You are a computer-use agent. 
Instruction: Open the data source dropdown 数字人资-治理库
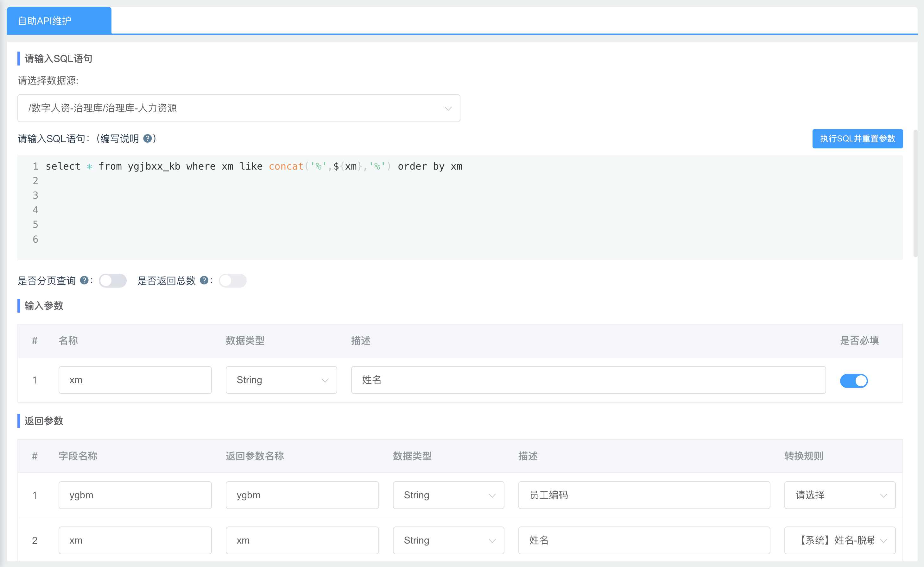point(239,108)
